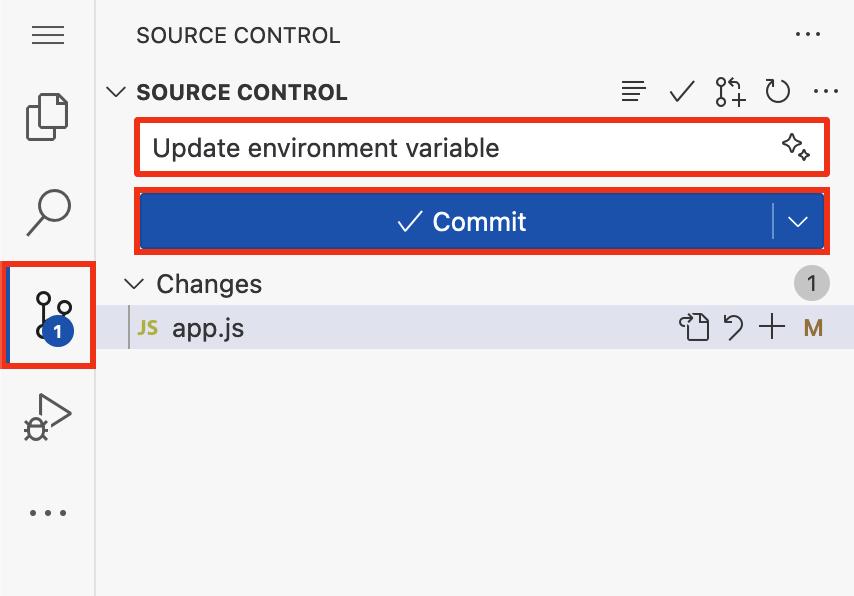Generate commit message with the sparkle icon
This screenshot has height=596, width=854.
click(x=795, y=147)
